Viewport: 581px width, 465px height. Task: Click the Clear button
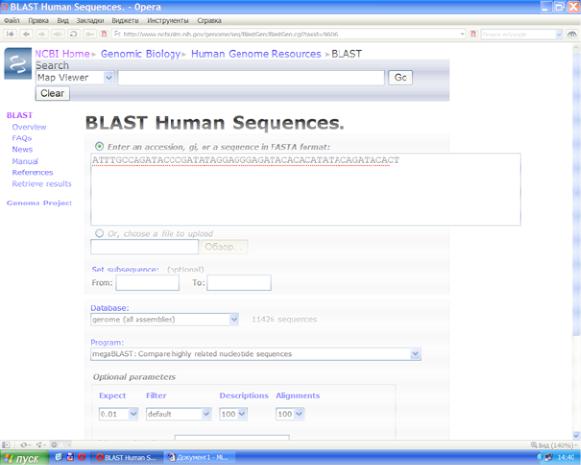52,93
